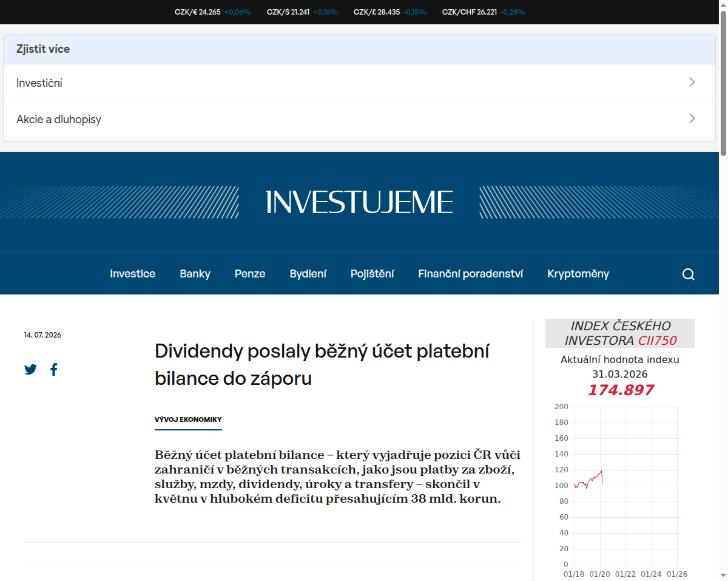
Task: Open the Investice menu item
Action: (x=132, y=274)
